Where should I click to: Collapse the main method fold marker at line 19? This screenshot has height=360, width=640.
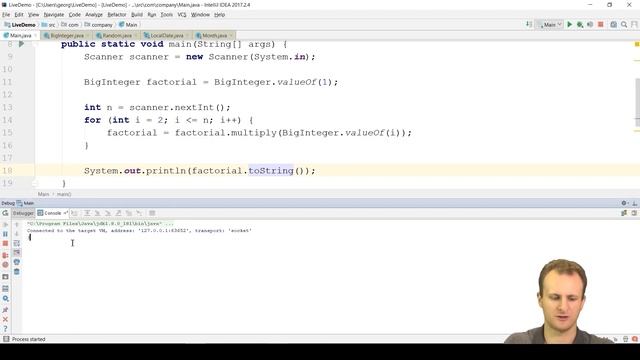pos(35,183)
